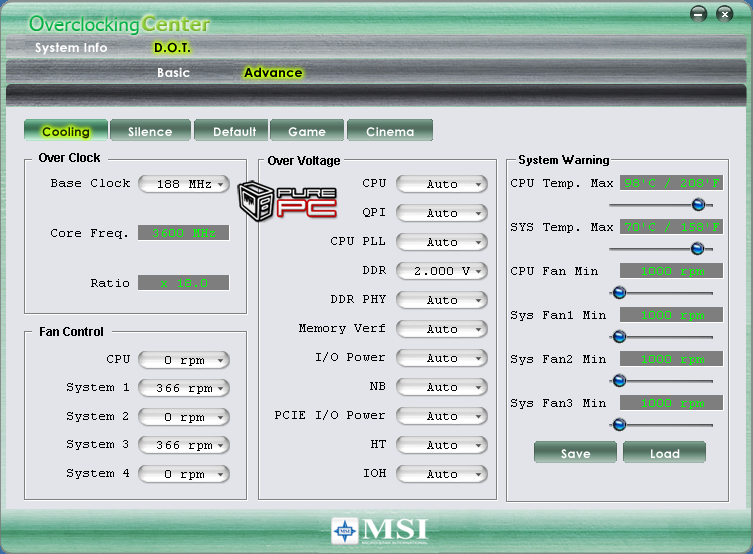
Task: Click the Over Voltage group label
Action: pos(304,161)
